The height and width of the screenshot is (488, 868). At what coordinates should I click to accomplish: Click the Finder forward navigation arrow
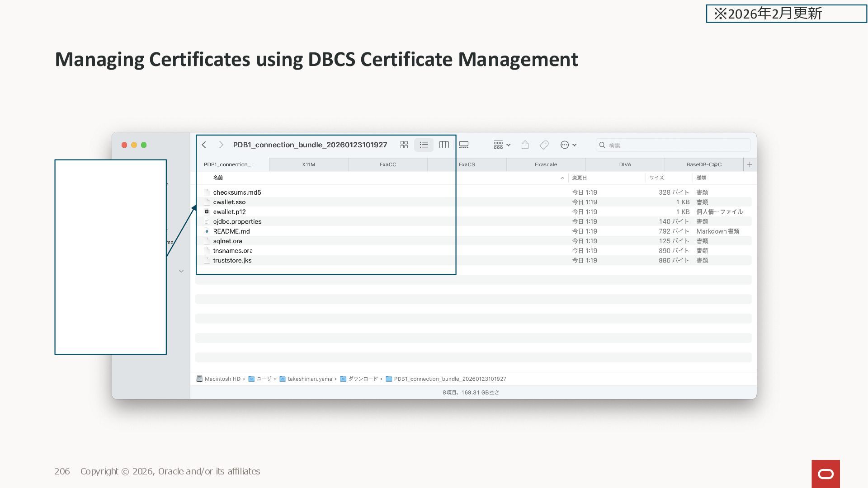pos(221,145)
